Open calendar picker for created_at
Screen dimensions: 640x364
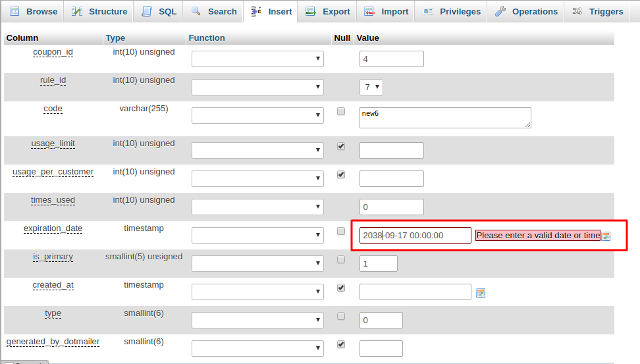(481, 293)
